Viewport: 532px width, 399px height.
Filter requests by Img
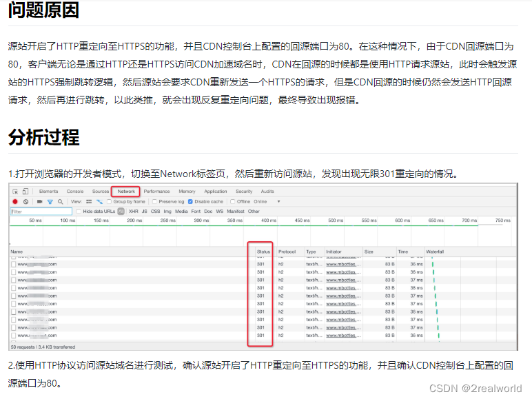tap(167, 212)
